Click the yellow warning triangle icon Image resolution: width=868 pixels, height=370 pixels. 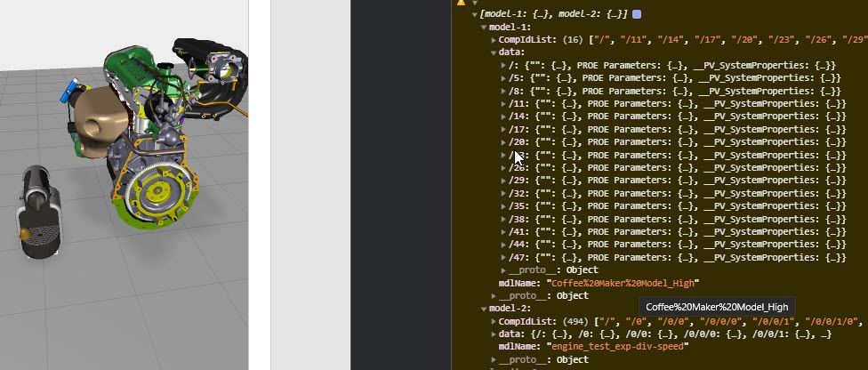(461, 2)
